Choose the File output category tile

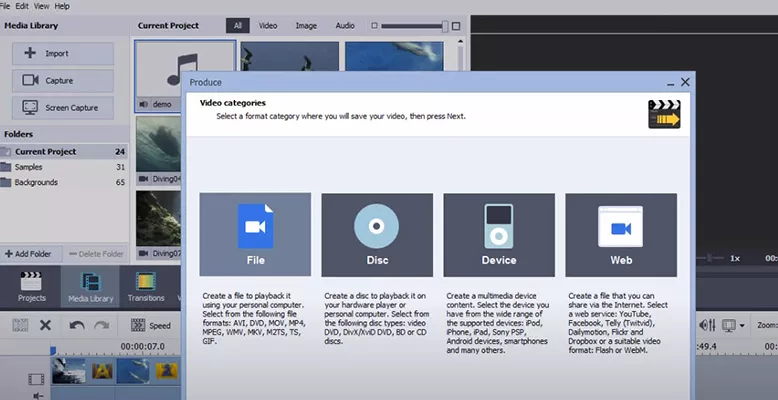click(x=255, y=234)
